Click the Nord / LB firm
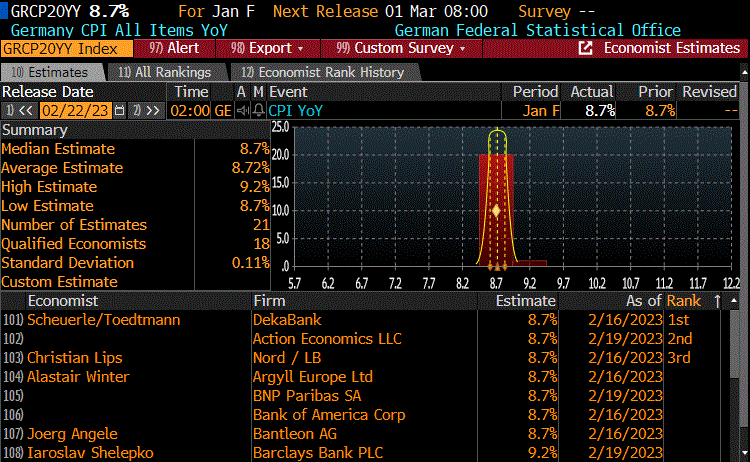The image size is (750, 462). (287, 358)
